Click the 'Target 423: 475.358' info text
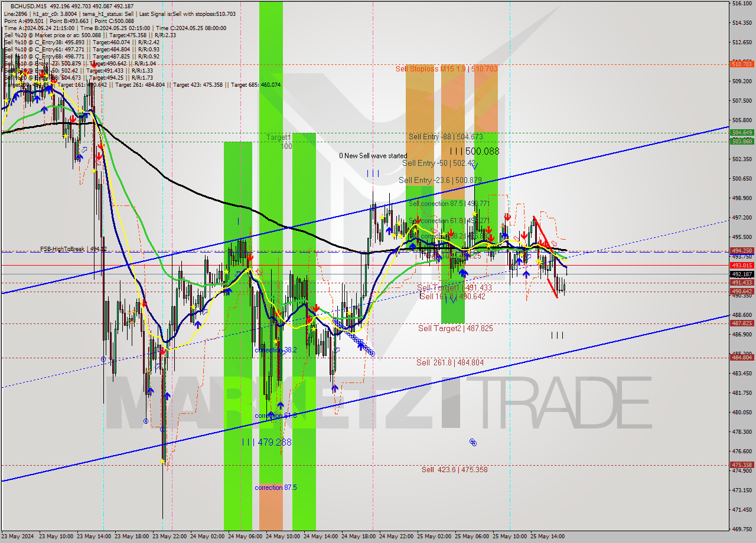The width and height of the screenshot is (756, 543). point(198,85)
